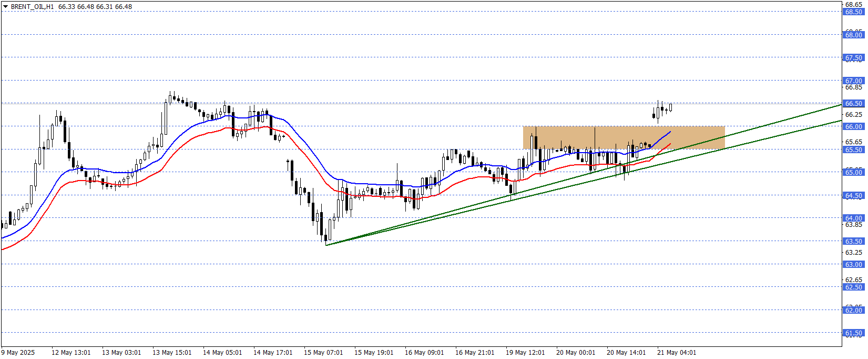
Task: Click the 16 May 21:01 time label
Action: 475,353
